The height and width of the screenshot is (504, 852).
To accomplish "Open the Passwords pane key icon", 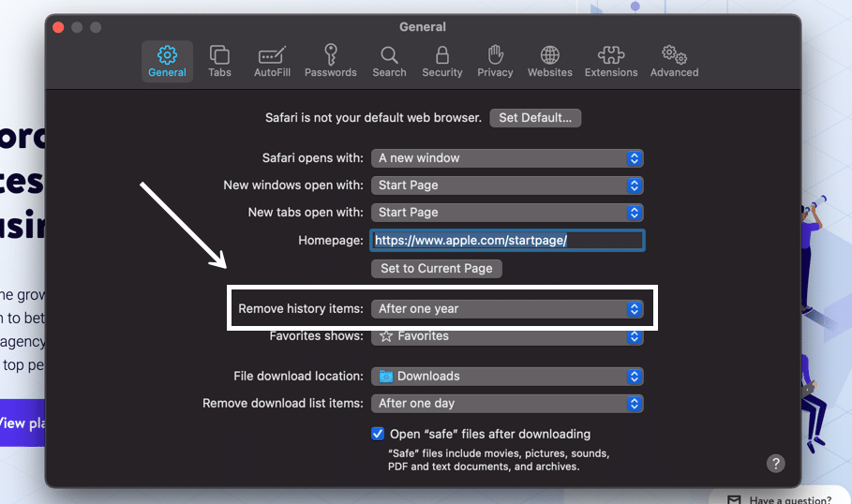I will pos(330,61).
